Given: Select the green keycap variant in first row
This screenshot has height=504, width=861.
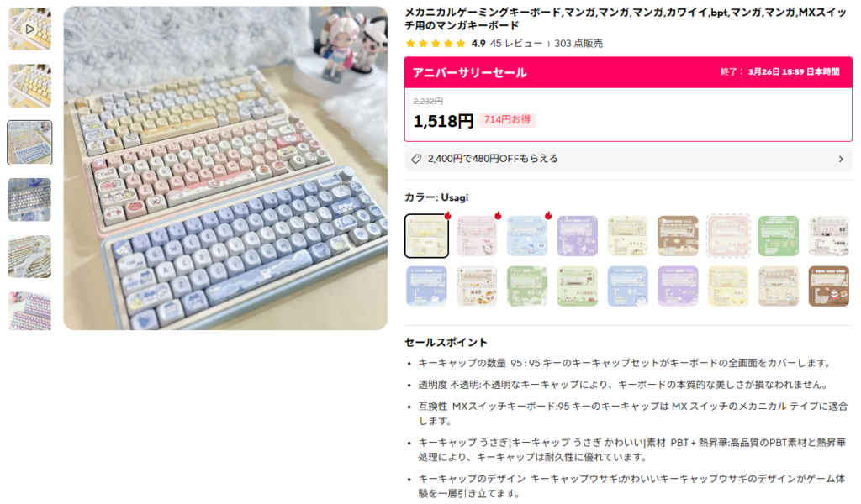Looking at the screenshot, I should click(x=779, y=236).
